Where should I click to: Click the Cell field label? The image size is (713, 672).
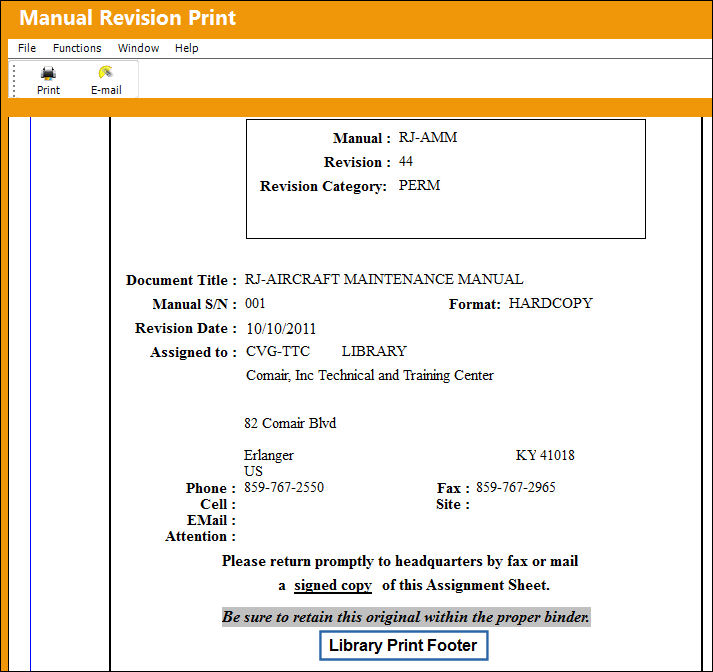tap(218, 504)
